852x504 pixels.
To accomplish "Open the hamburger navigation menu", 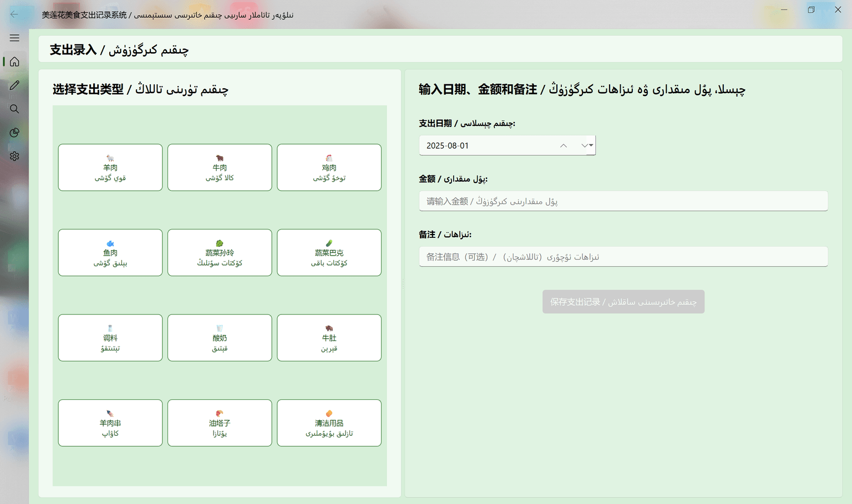I will [x=14, y=38].
